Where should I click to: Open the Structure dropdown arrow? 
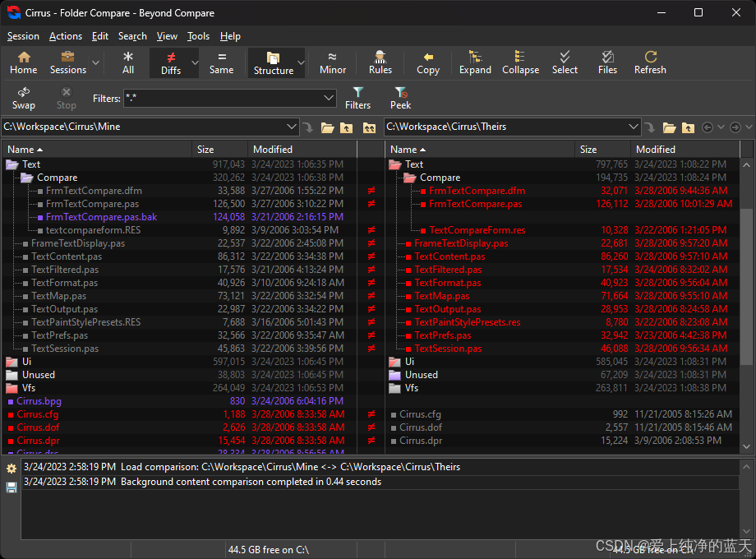[x=301, y=62]
